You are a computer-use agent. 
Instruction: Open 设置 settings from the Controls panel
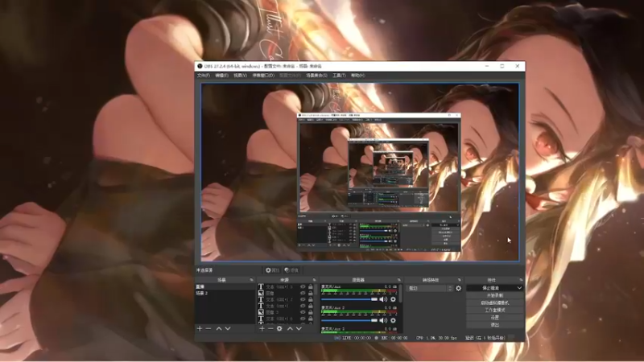(x=495, y=318)
